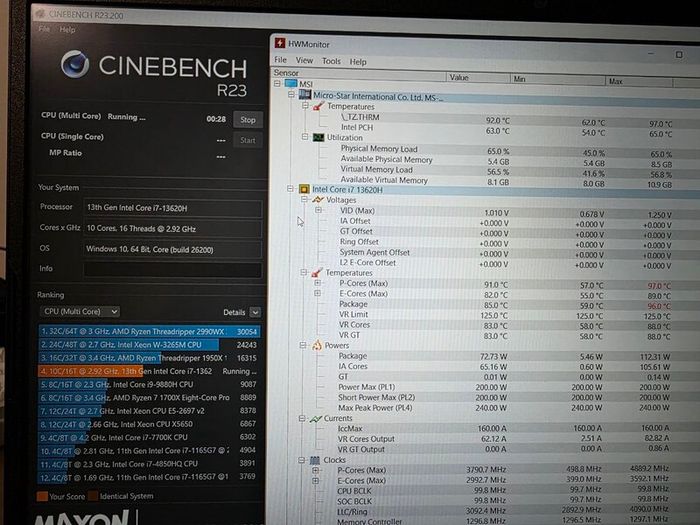The image size is (700, 525).
Task: Collapse the Clocks section
Action: point(301,460)
